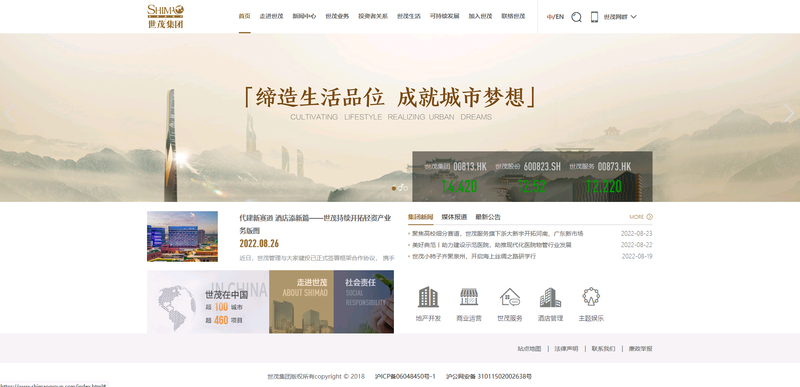This screenshot has height=387, width=800.
Task: Click the 世茂在中国 world map banner
Action: [208, 302]
